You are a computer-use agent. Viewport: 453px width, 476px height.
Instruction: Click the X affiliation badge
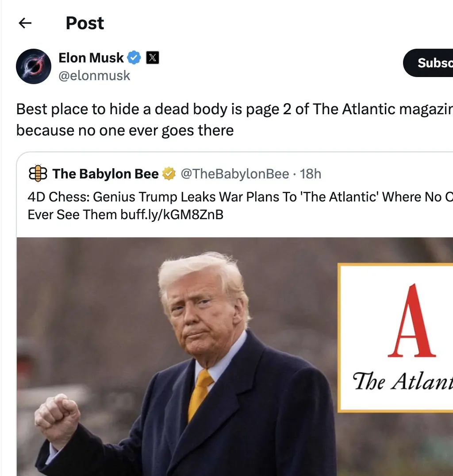pos(153,58)
